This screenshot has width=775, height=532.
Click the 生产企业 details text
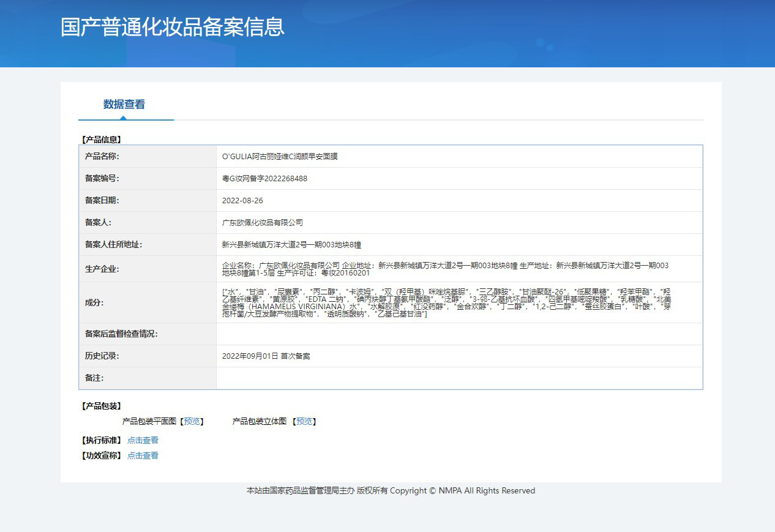(x=446, y=269)
